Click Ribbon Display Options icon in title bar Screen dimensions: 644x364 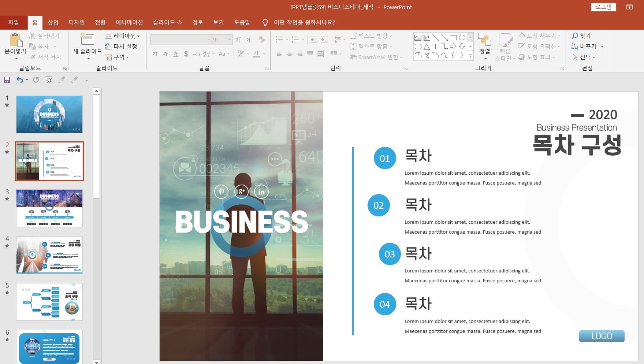point(629,7)
